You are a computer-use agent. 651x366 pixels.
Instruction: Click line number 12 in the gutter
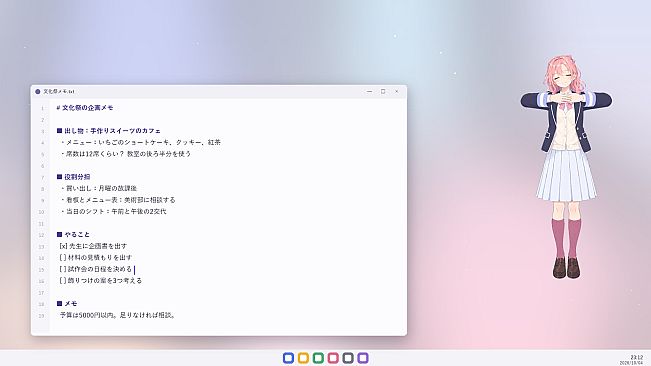tap(41, 235)
